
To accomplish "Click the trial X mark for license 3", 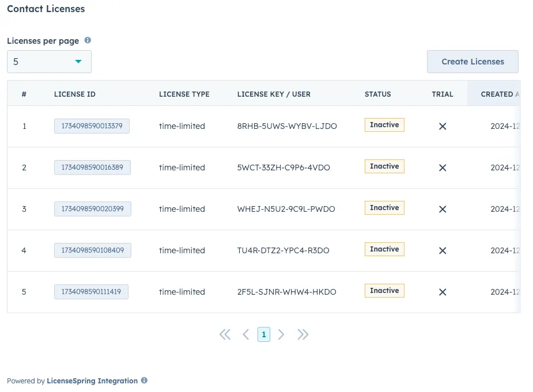I will click(443, 209).
